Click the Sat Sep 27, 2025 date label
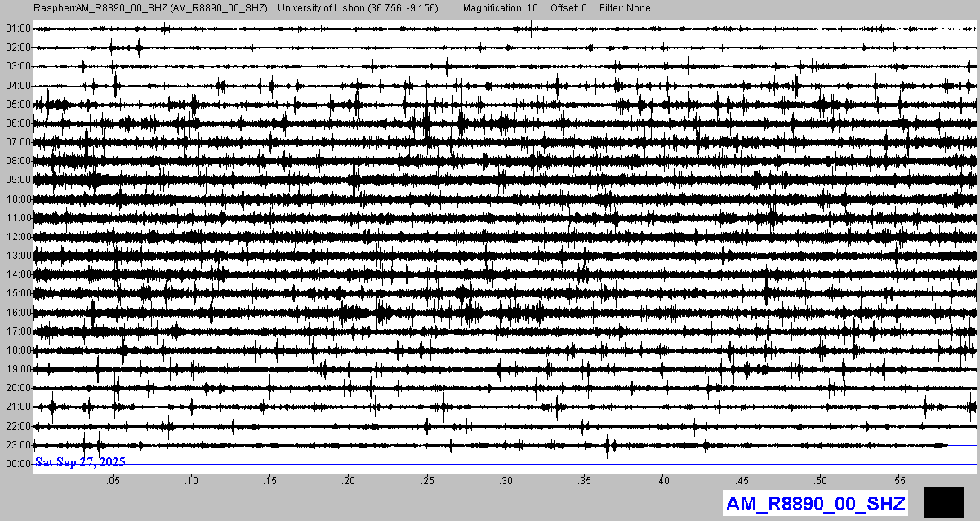Image resolution: width=980 pixels, height=521 pixels. (80, 462)
